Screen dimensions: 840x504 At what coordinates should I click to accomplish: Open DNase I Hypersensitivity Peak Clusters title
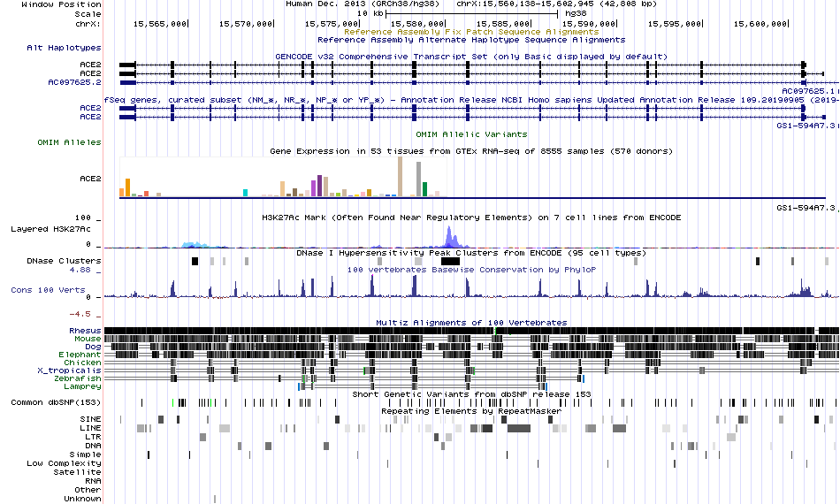471,253
